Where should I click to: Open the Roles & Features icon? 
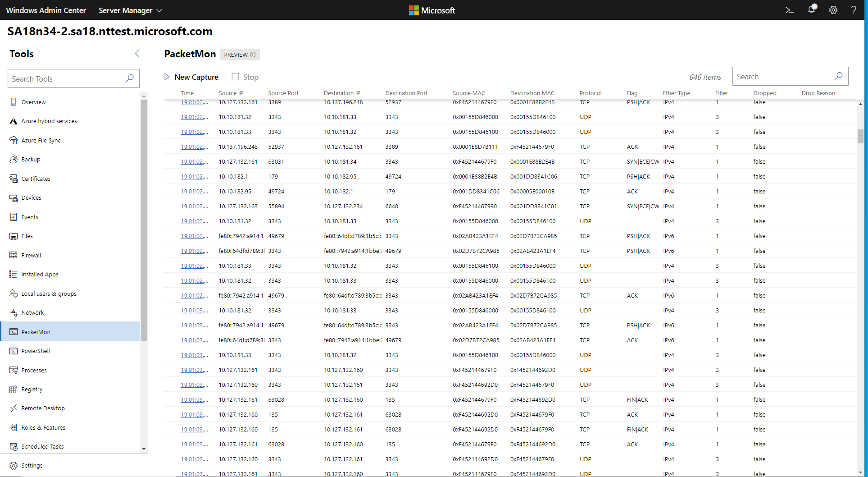coord(14,427)
